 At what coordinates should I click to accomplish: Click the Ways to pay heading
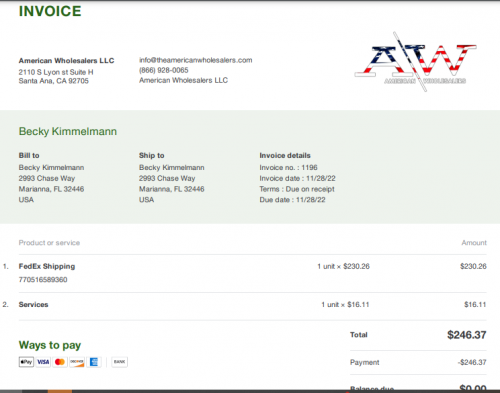click(x=50, y=345)
